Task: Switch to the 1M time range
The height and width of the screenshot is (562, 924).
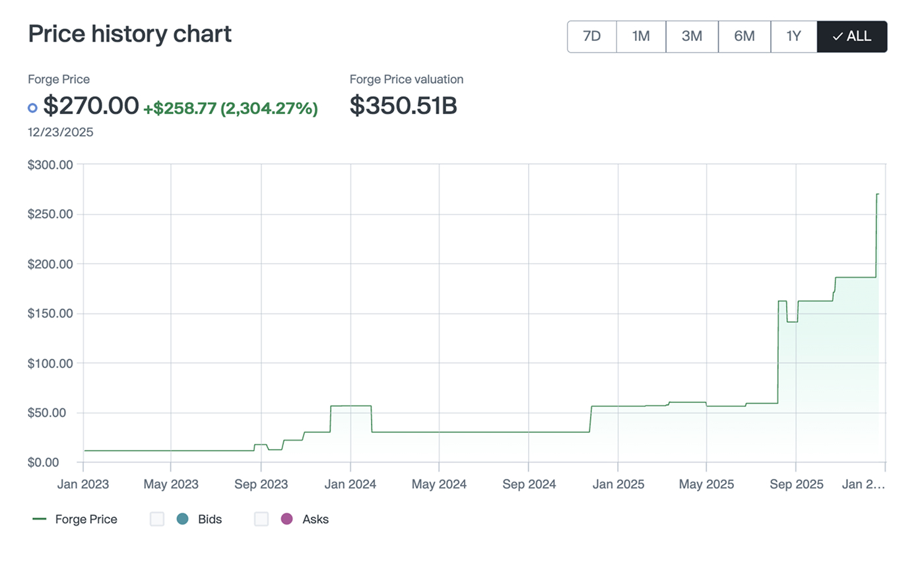Action: coord(641,36)
